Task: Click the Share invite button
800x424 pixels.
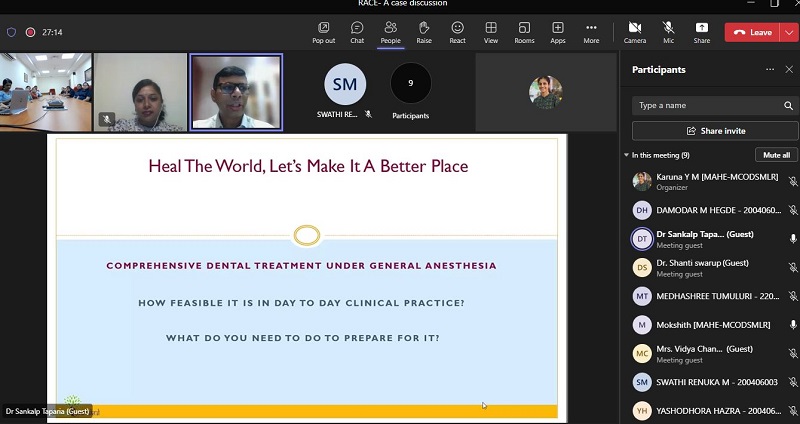Action: pyautogui.click(x=715, y=131)
